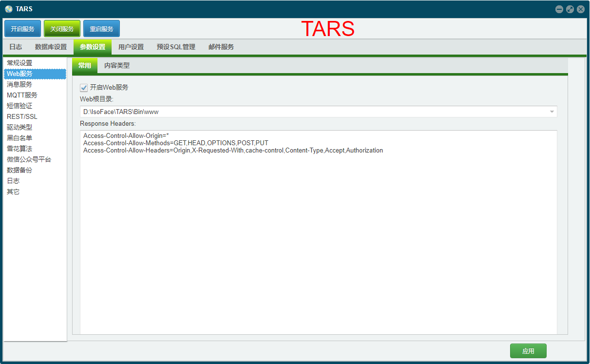Select 驱动类型 in the sidebar
Screen dimensions: 590x364
click(35, 128)
